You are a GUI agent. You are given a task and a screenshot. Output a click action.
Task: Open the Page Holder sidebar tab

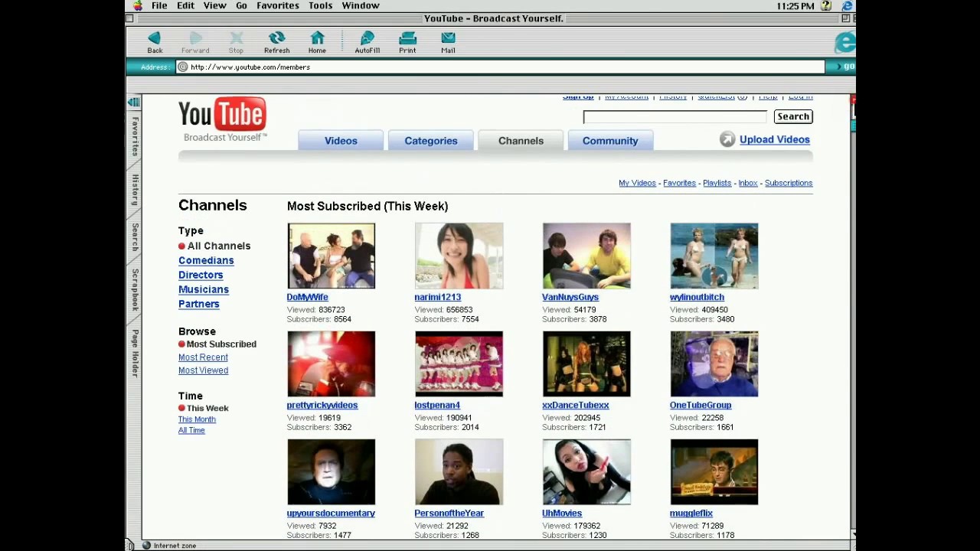135,353
